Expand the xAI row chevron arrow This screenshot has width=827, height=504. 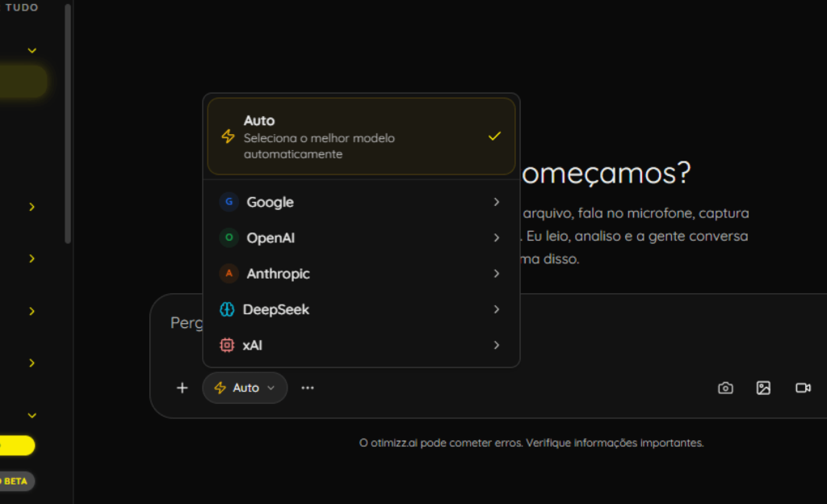click(x=497, y=346)
